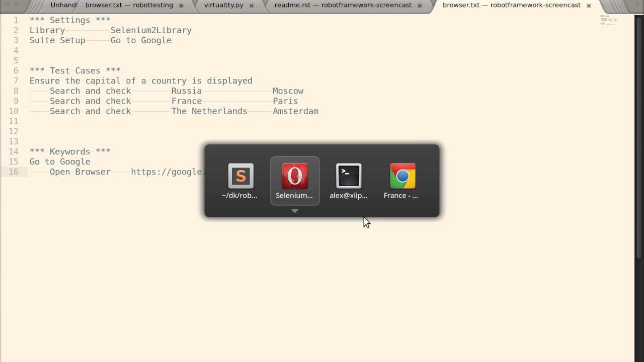Click the minimap code preview
Image resolution: width=644 pixels, height=362 pixels.
pyautogui.click(x=608, y=20)
